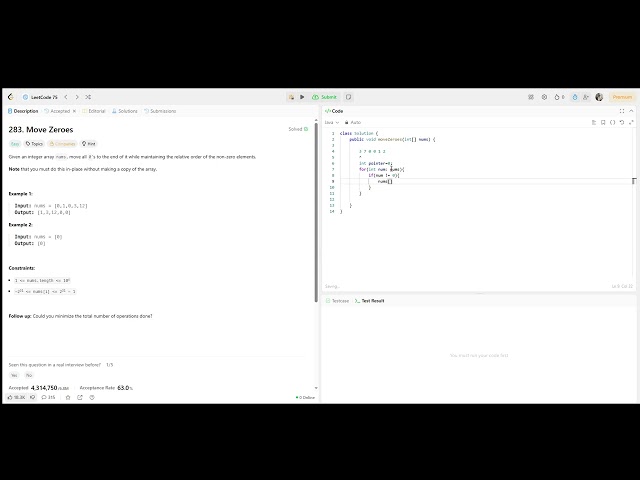Click the Example 1 heading

(x=20, y=194)
